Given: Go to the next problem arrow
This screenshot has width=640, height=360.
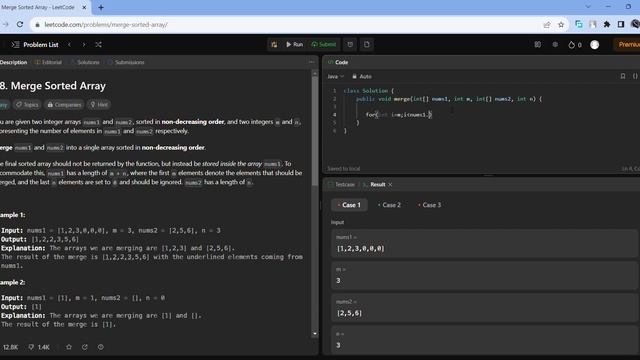Looking at the screenshot, I should coord(84,44).
